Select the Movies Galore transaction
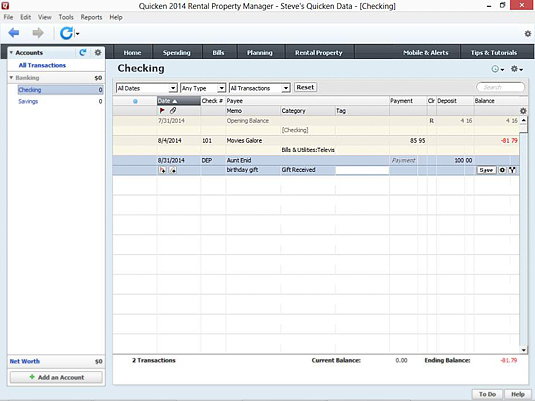Viewport: 535px width, 401px height. click(x=316, y=145)
